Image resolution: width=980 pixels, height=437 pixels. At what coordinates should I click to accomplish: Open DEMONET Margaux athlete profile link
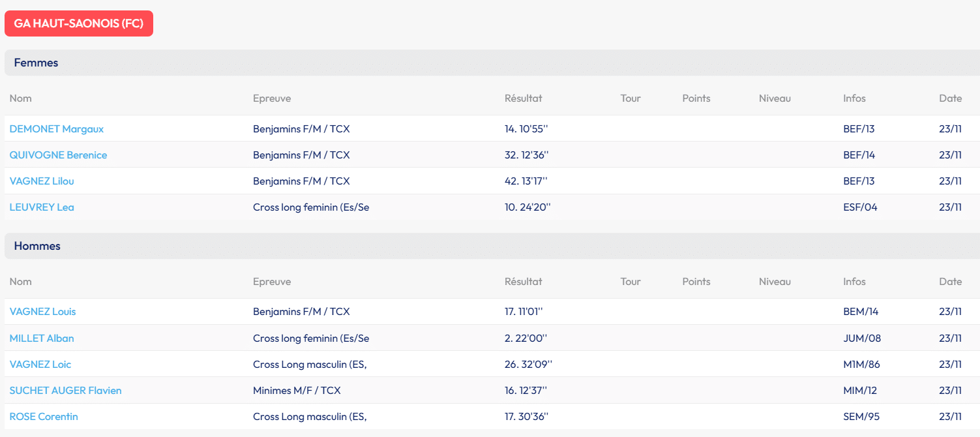tap(57, 129)
